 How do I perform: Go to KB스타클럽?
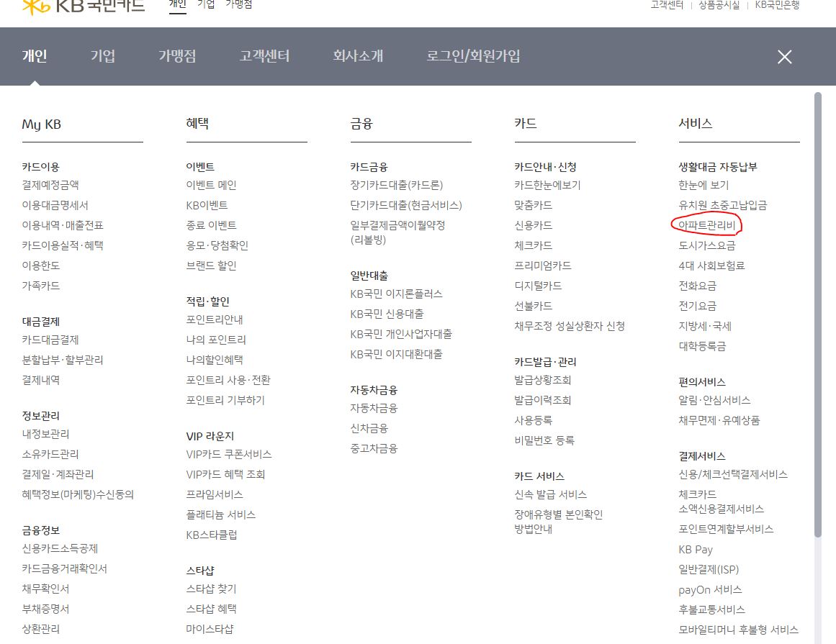(x=212, y=535)
